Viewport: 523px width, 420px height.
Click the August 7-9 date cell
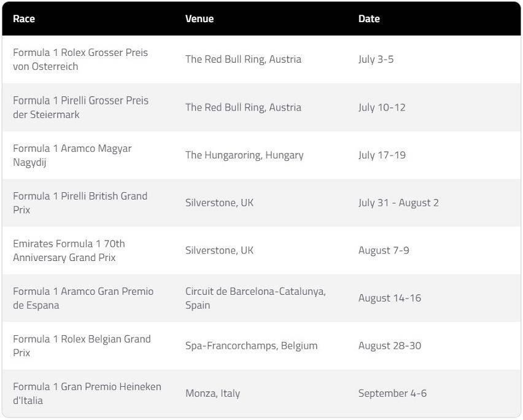[x=384, y=251]
